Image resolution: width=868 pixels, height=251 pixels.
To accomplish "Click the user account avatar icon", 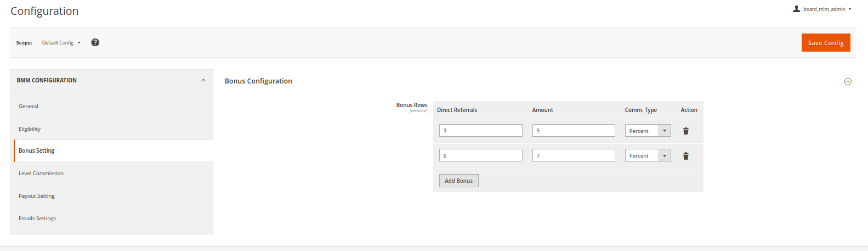I will pyautogui.click(x=796, y=9).
